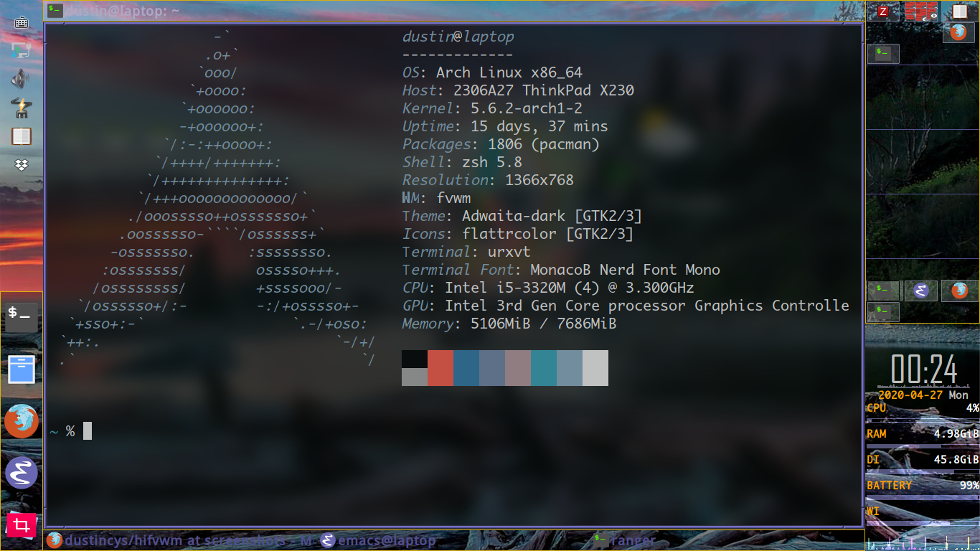Image resolution: width=980 pixels, height=551 pixels.
Task: Launch the blue file manager window icon
Action: point(22,370)
